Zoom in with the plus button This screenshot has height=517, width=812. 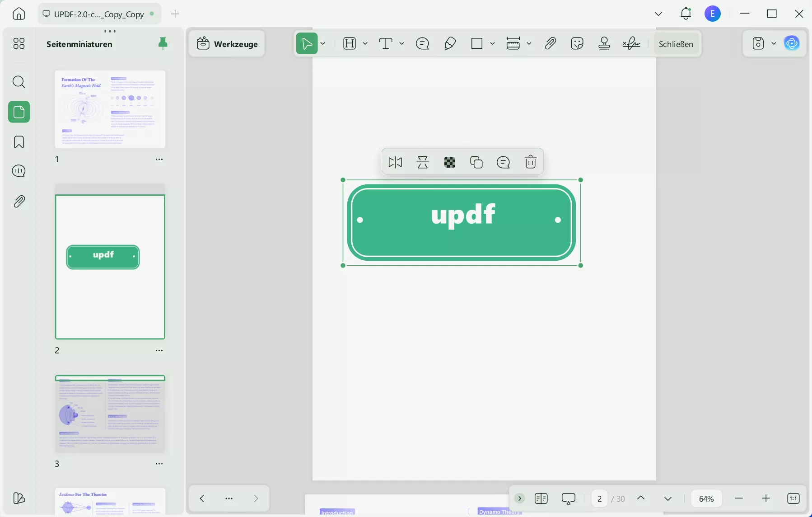tap(766, 498)
